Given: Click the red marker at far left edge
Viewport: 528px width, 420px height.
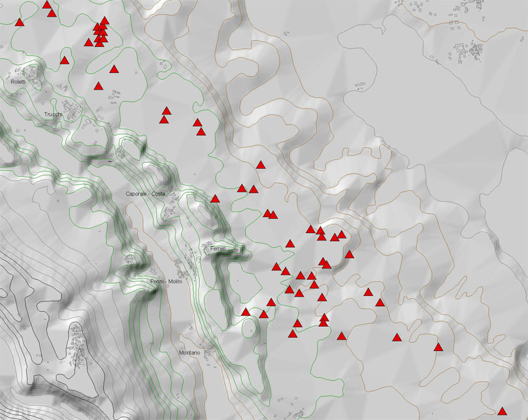Looking at the screenshot, I should point(19,22).
